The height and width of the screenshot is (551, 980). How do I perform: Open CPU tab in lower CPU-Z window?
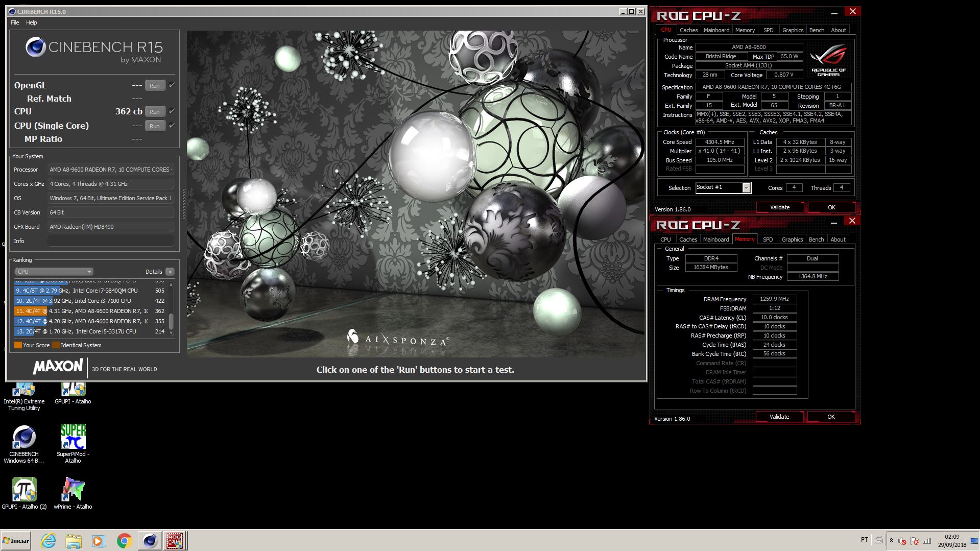tap(665, 239)
